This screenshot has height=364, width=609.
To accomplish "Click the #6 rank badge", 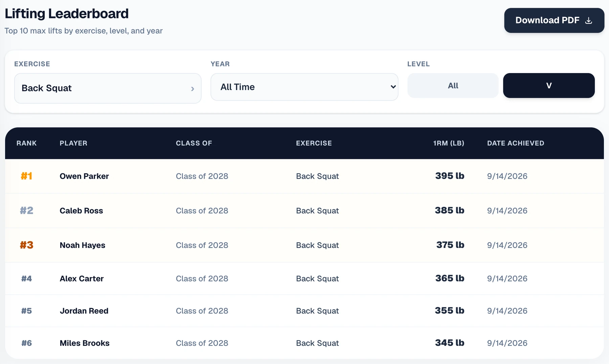I will coord(26,343).
